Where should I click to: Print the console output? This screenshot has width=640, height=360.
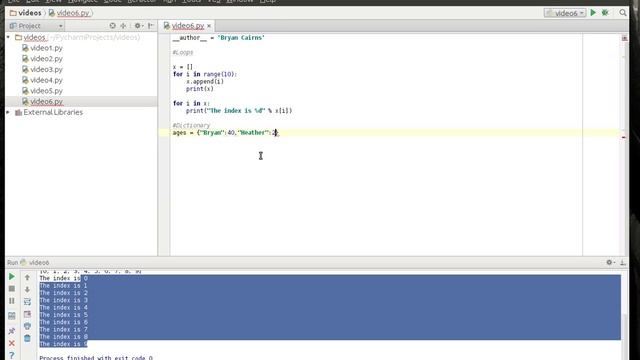point(27,326)
